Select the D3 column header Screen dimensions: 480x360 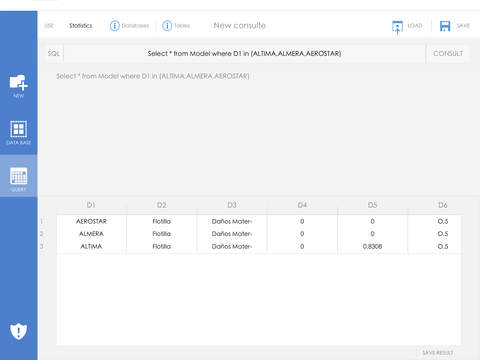click(232, 205)
